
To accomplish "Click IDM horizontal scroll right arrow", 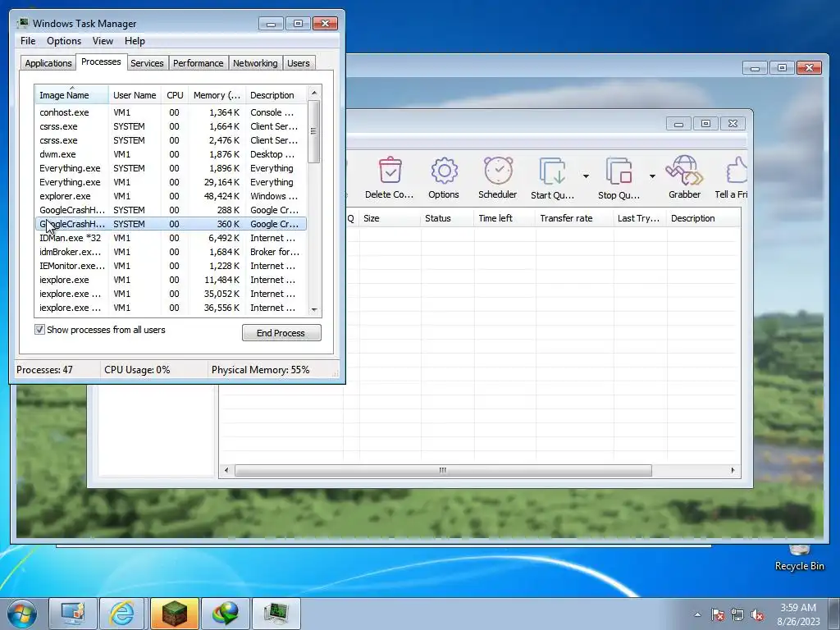I will click(x=733, y=470).
